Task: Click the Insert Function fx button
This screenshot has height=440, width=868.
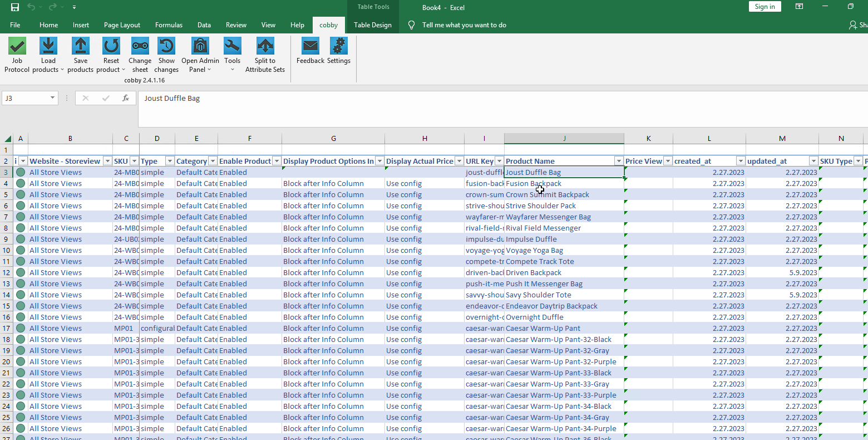Action: click(126, 98)
